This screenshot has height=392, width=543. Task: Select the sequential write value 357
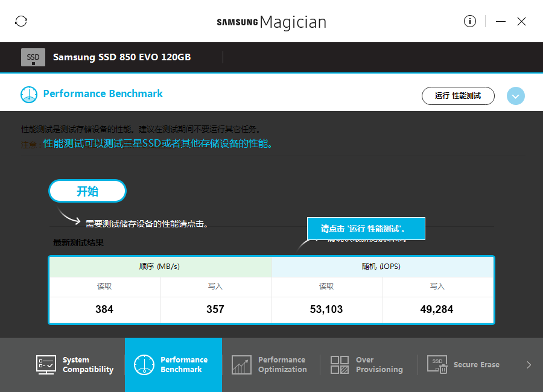(x=215, y=309)
